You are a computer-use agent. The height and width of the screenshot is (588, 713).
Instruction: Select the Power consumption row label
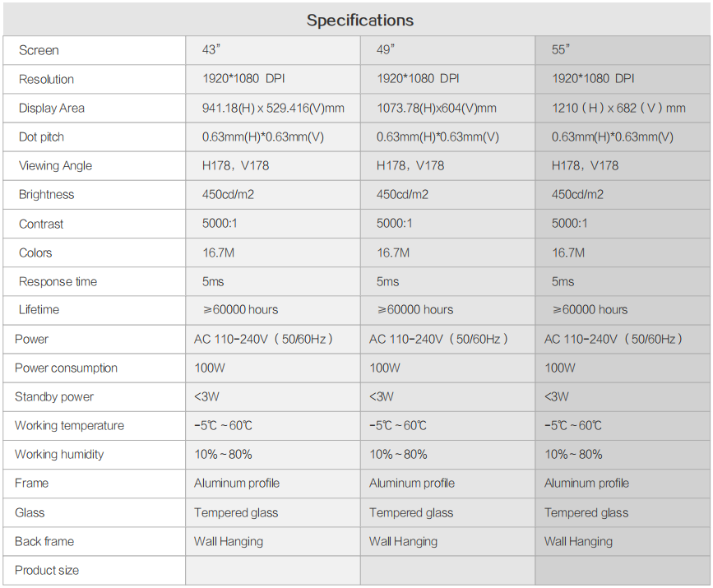[x=66, y=368]
